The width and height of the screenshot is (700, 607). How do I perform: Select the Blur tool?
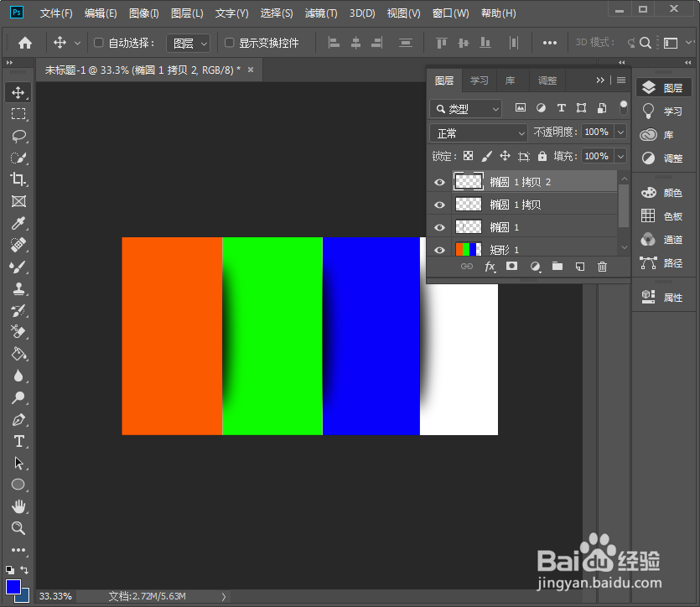pyautogui.click(x=18, y=376)
